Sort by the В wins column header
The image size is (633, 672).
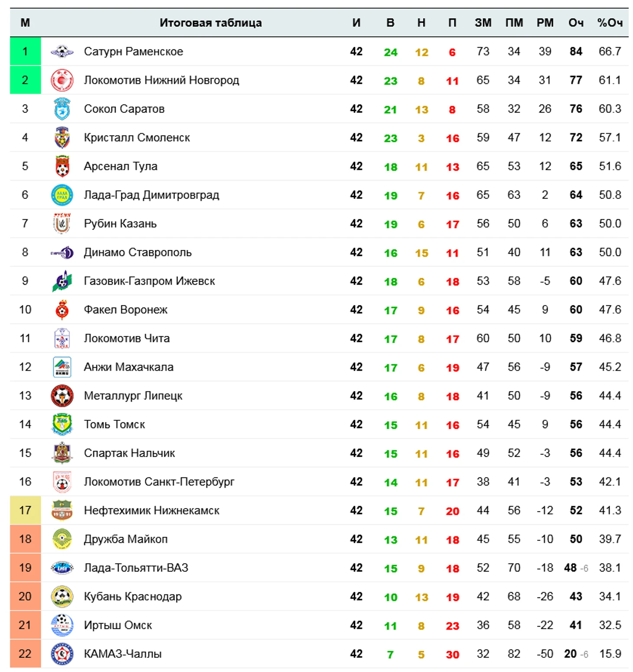(390, 23)
